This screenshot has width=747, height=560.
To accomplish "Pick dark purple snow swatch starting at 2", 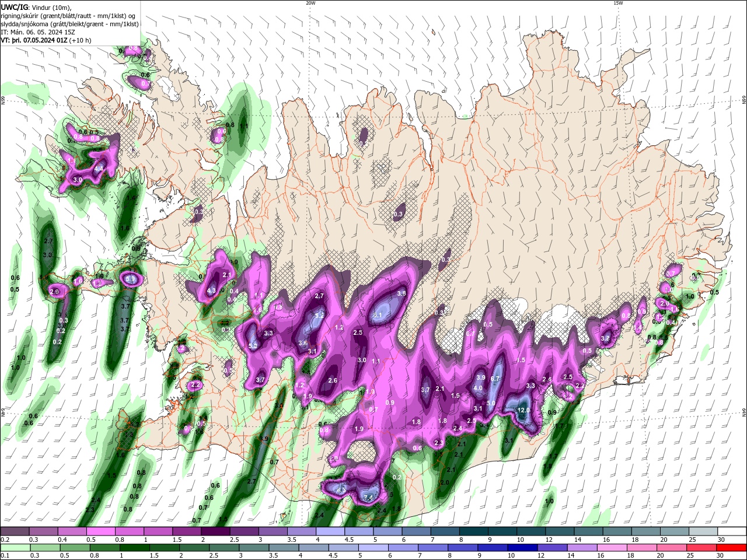I will pyautogui.click(x=215, y=531).
